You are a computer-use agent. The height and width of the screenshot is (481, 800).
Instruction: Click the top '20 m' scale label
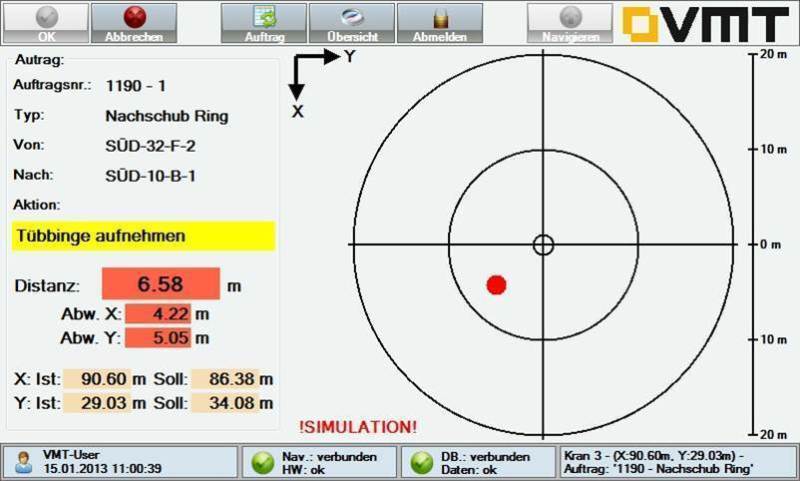[773, 54]
